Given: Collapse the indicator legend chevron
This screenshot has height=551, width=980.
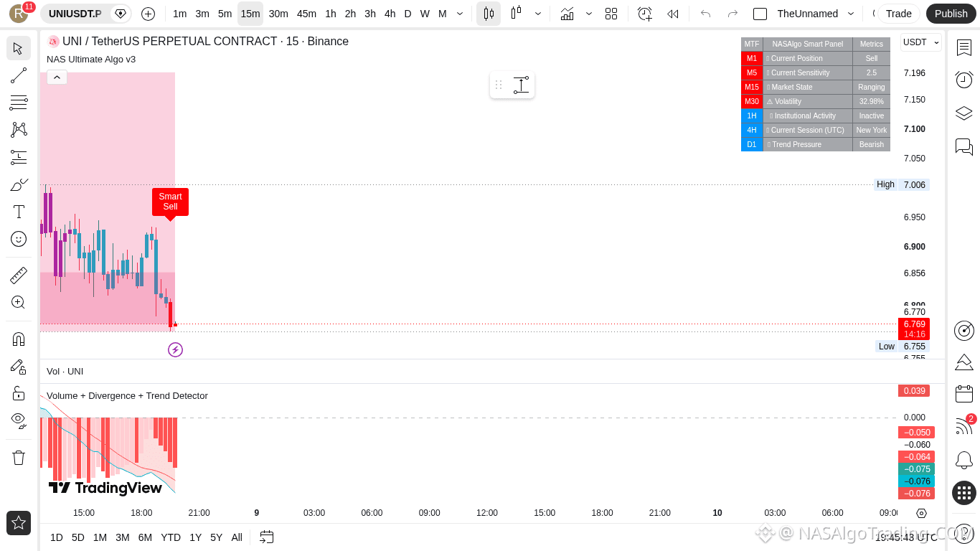Looking at the screenshot, I should coord(57,77).
